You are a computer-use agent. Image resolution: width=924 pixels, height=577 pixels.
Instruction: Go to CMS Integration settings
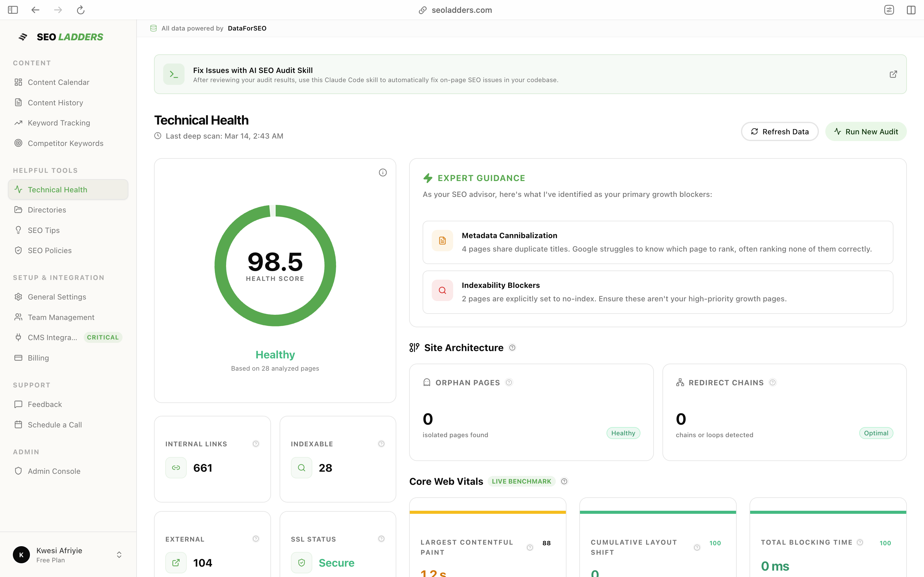point(52,337)
